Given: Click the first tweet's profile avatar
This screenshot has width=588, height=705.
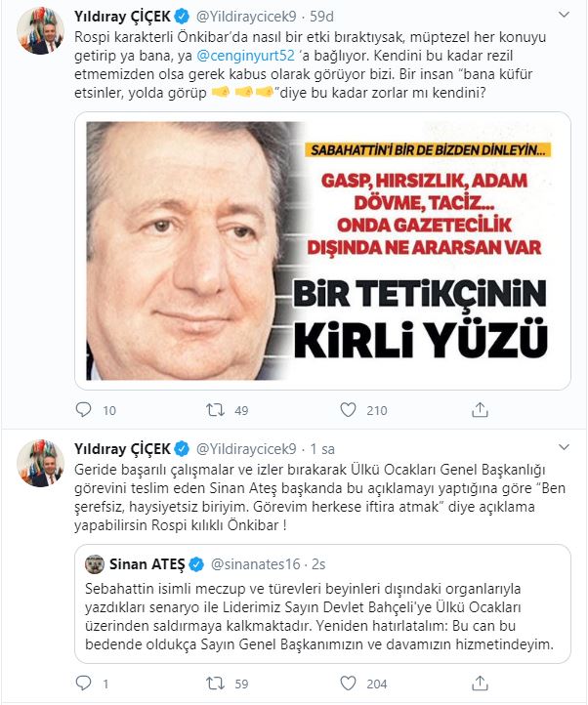Looking at the screenshot, I should click(x=40, y=31).
